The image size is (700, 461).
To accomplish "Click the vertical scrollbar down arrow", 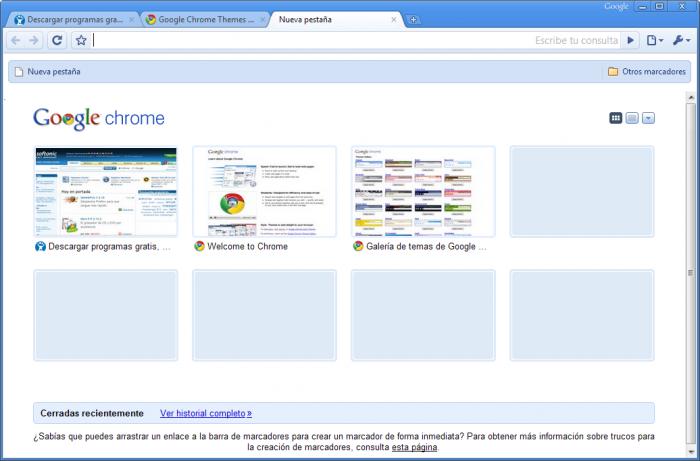I will point(691,452).
